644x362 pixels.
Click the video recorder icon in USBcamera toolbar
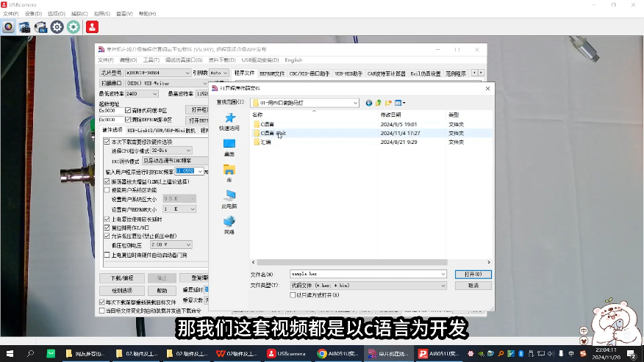40,27
